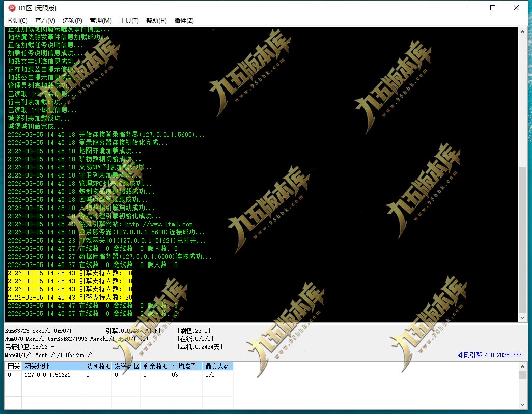Click the first highlighted 引擎支持人数: 30 line

click(x=70, y=273)
